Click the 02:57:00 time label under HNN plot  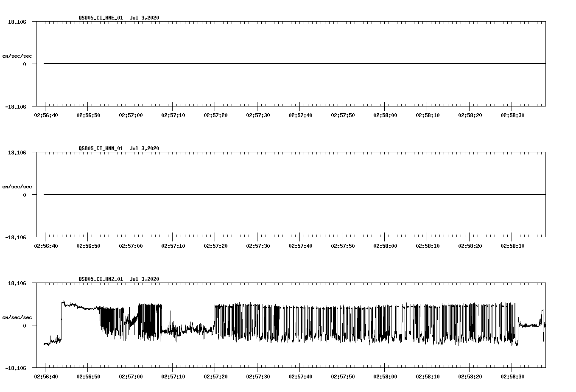(131, 246)
